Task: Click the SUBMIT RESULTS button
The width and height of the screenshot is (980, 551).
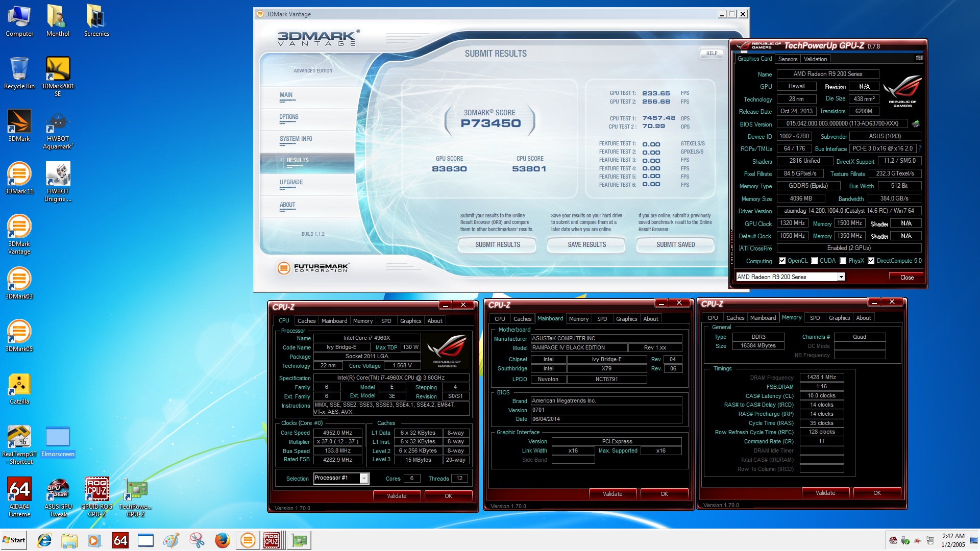Action: tap(497, 245)
